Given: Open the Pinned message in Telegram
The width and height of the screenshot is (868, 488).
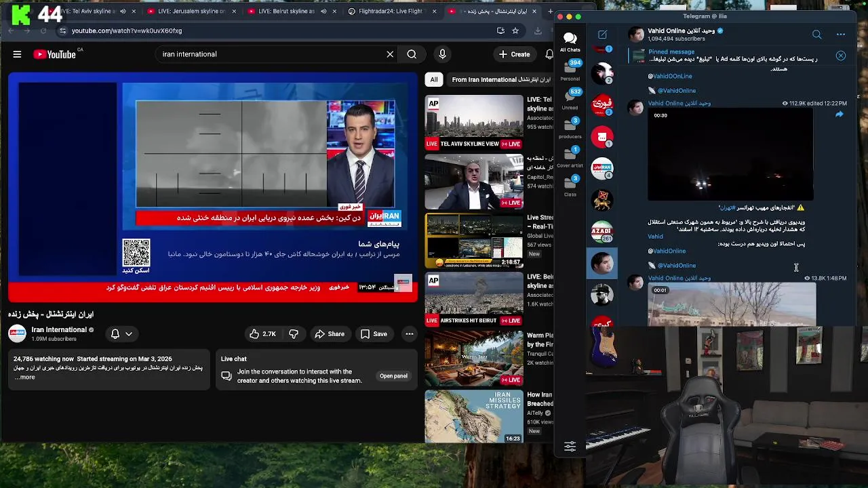Looking at the screenshot, I should 732,56.
